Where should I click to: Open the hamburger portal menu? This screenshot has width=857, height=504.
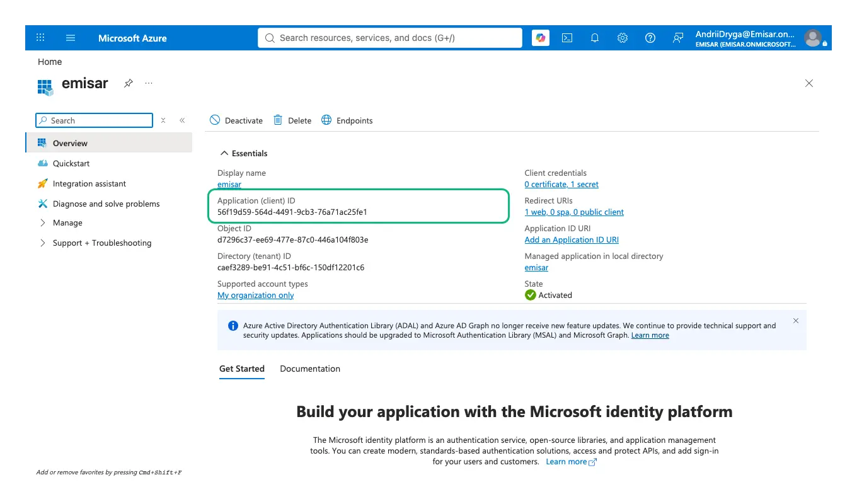tap(71, 38)
